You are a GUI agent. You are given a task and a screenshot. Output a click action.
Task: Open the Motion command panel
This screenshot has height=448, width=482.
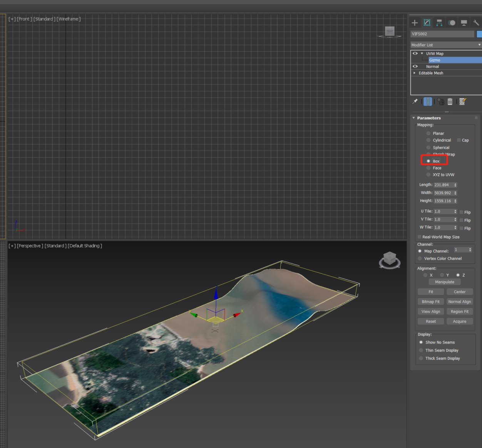[451, 22]
